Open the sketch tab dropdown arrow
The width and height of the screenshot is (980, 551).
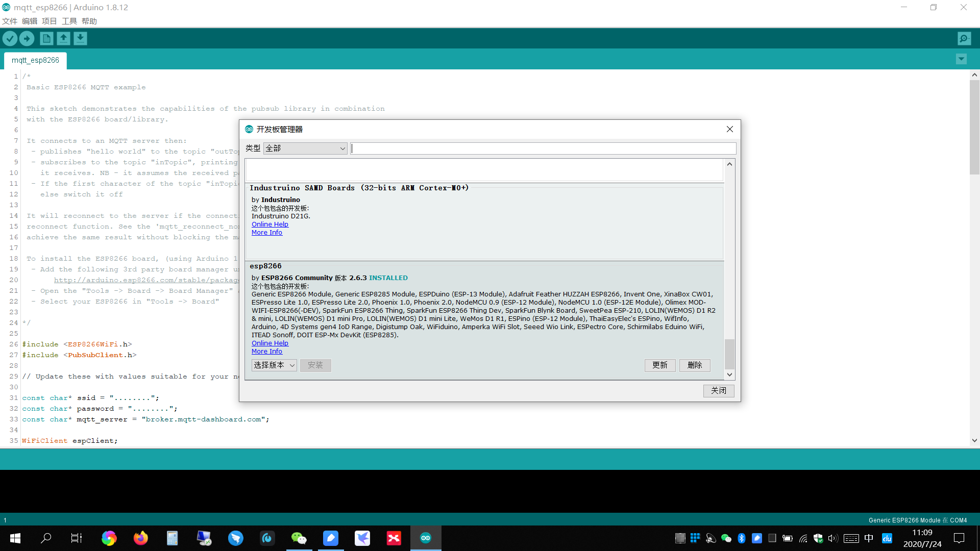coord(961,59)
